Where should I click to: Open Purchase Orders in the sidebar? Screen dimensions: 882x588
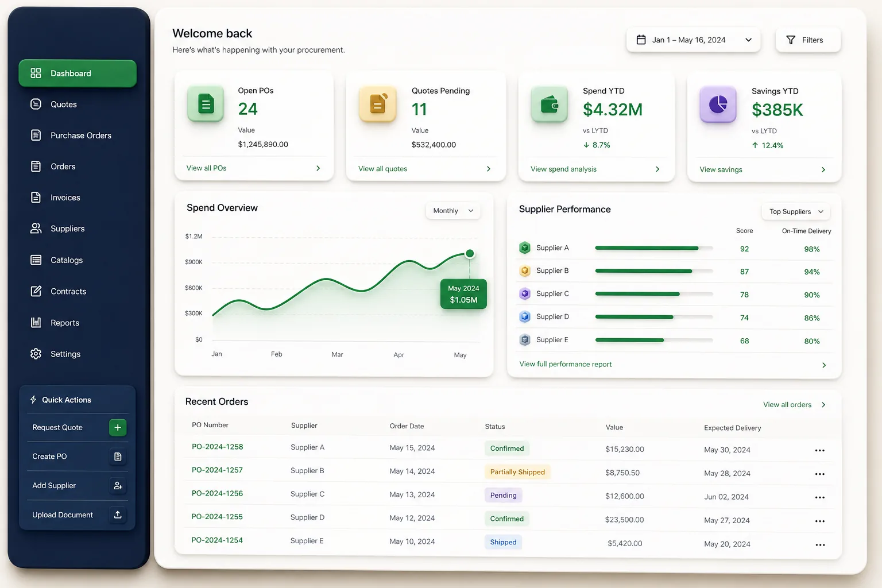click(x=78, y=135)
